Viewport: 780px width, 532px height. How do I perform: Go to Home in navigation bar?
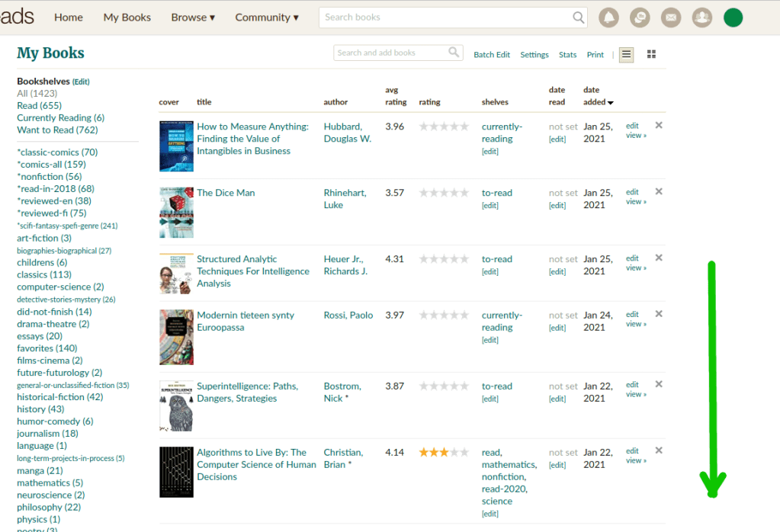coord(69,18)
